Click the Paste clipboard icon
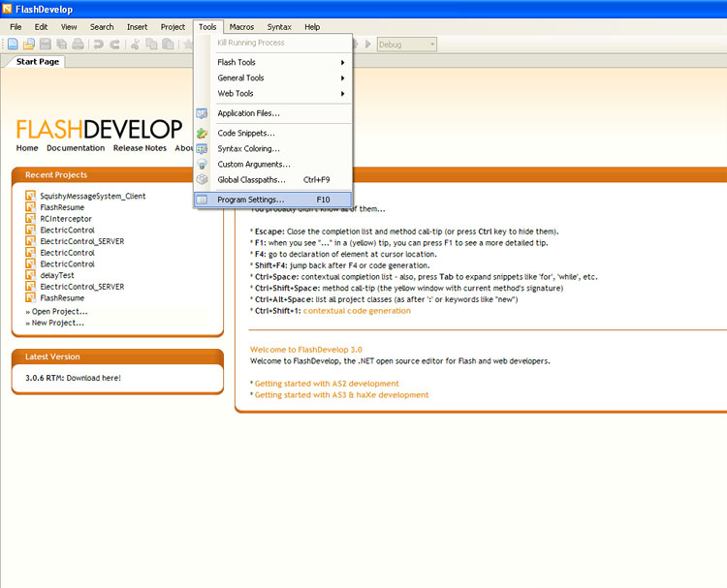 pos(168,45)
